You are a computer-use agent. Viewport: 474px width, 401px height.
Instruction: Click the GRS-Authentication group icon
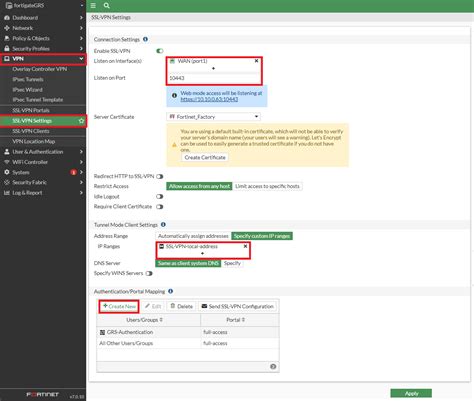click(x=102, y=332)
